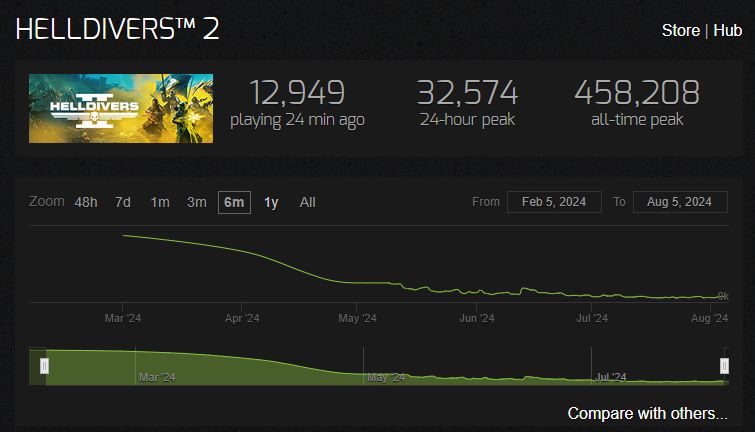
Task: Click the Mar '24 marker in navigator
Action: click(x=157, y=377)
